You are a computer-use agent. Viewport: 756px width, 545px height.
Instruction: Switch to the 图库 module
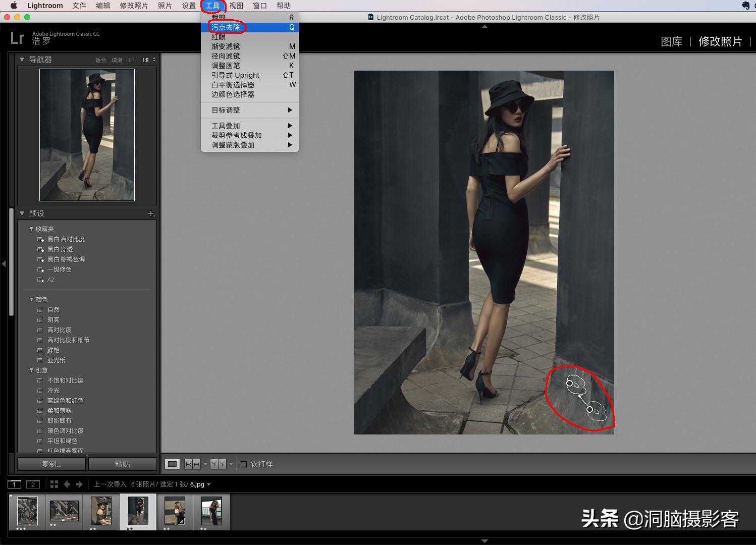[671, 41]
